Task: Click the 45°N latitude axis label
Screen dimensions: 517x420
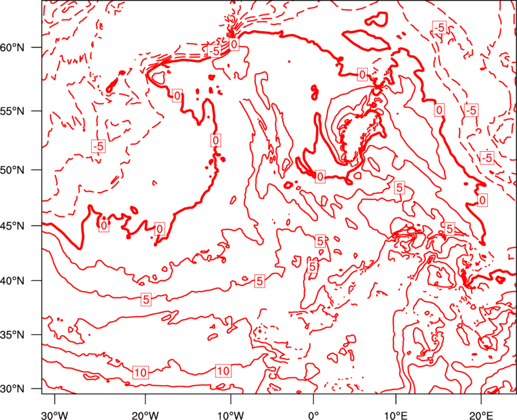Action: pos(12,226)
